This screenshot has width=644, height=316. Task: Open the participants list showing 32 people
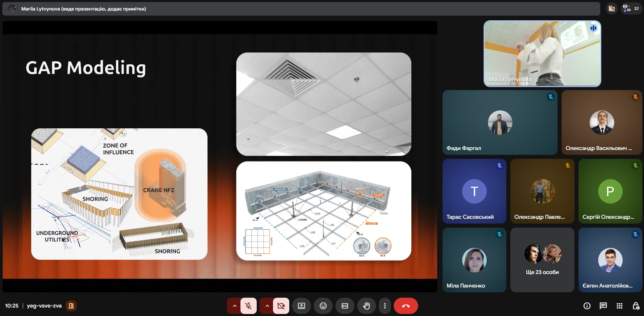(x=631, y=8)
